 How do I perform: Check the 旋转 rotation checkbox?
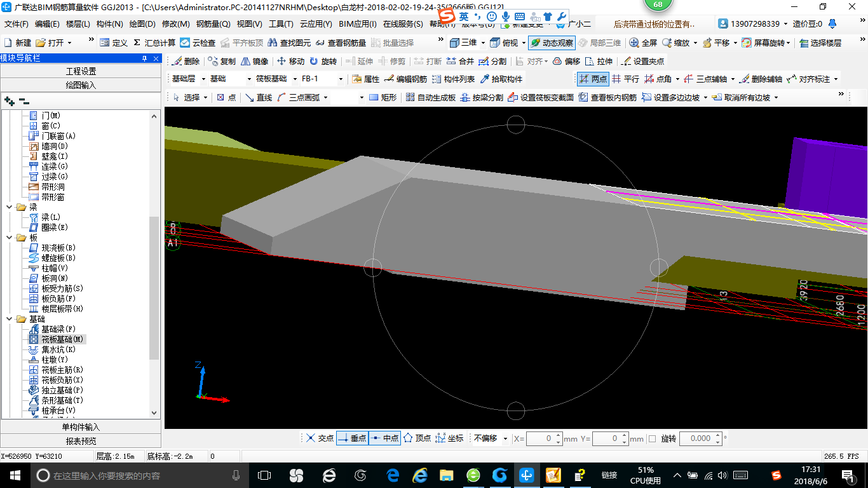pyautogui.click(x=652, y=438)
